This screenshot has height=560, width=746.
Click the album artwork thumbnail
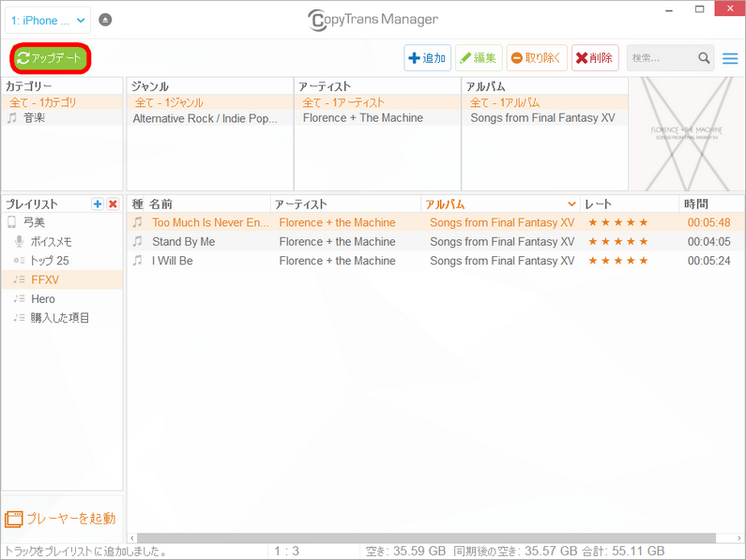(x=687, y=134)
